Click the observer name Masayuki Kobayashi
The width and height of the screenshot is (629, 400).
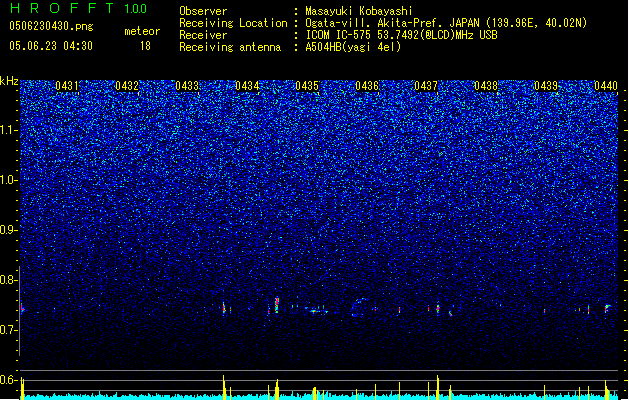[359, 11]
